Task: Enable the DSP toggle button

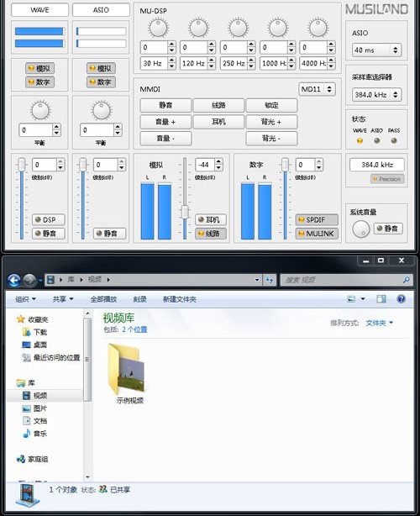Action: coord(49,219)
